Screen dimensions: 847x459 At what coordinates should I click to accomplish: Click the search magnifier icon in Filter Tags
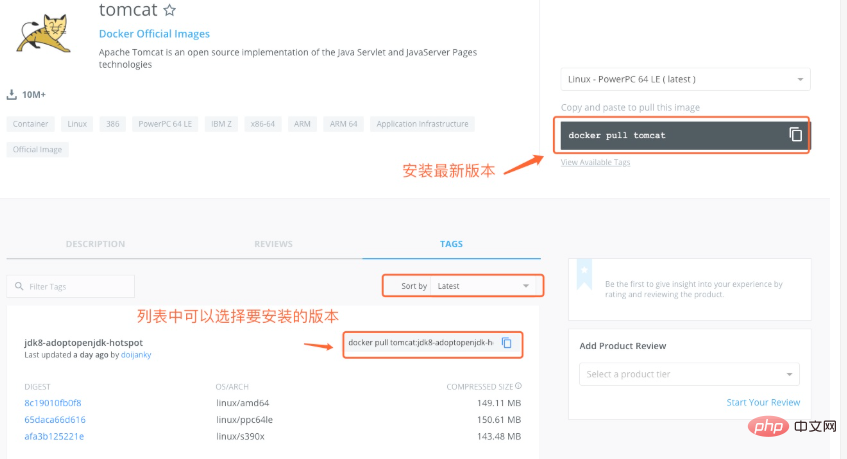(19, 286)
